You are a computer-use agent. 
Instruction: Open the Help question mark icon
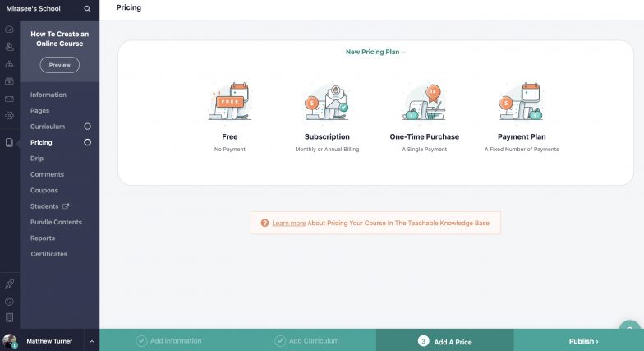tap(10, 301)
